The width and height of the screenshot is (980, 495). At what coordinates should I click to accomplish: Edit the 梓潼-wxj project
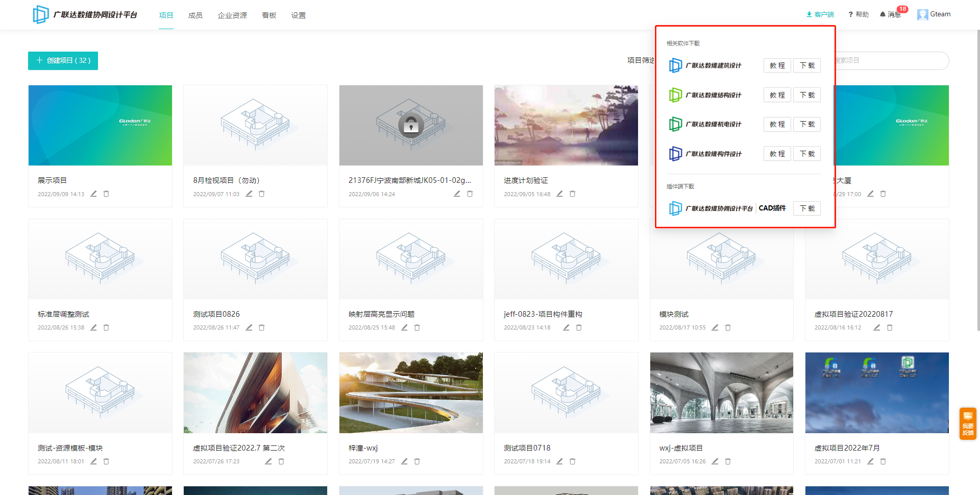tap(404, 461)
